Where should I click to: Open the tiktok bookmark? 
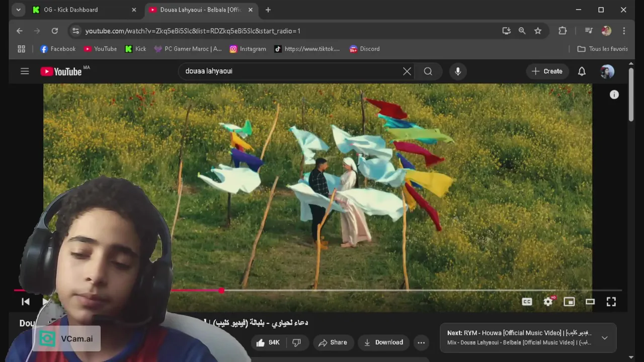coord(307,49)
